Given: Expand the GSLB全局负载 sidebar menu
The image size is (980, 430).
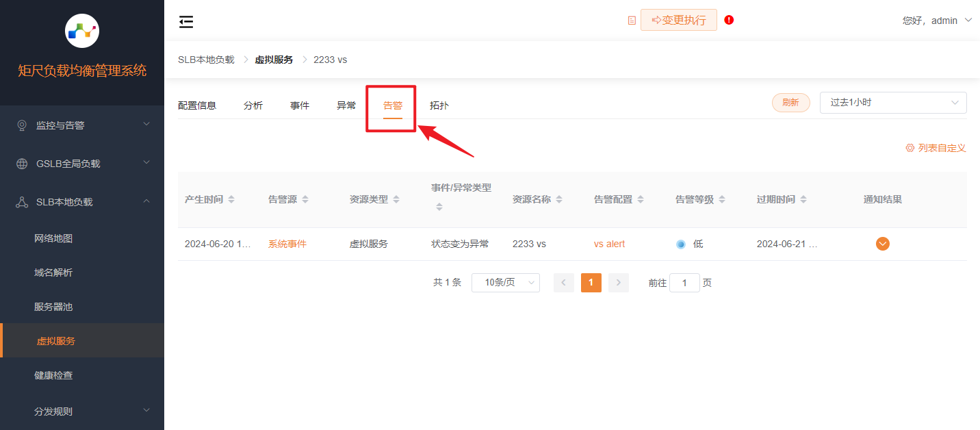Looking at the screenshot, I should pyautogui.click(x=82, y=164).
